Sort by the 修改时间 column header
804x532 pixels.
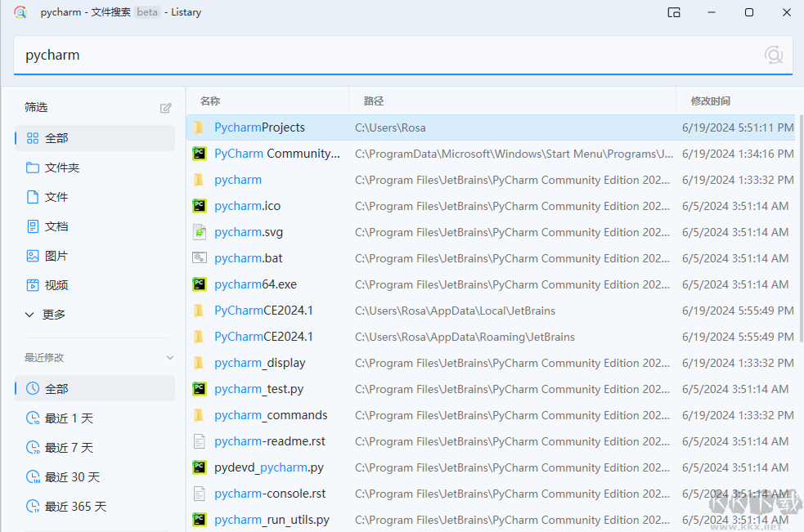coord(710,101)
